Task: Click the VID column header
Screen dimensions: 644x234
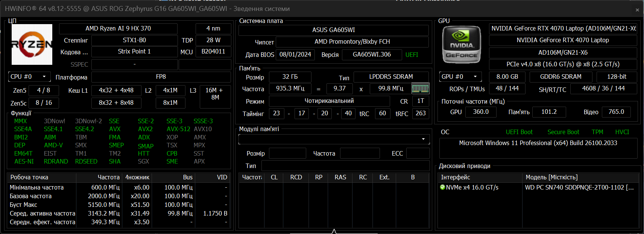Action: 212,177
